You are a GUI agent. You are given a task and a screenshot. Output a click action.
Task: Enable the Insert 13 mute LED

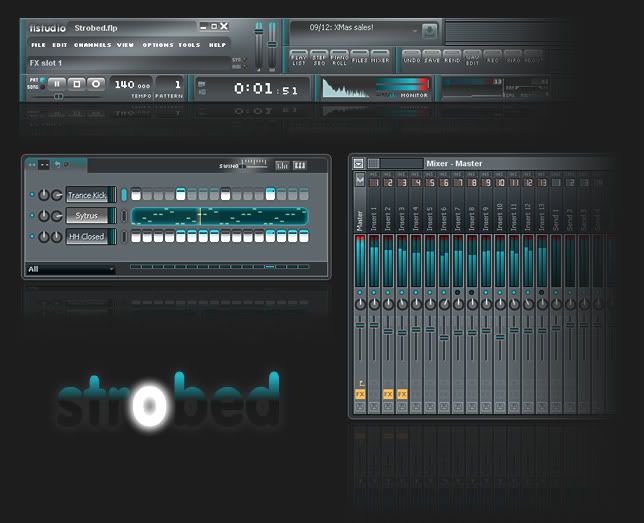pos(542,293)
